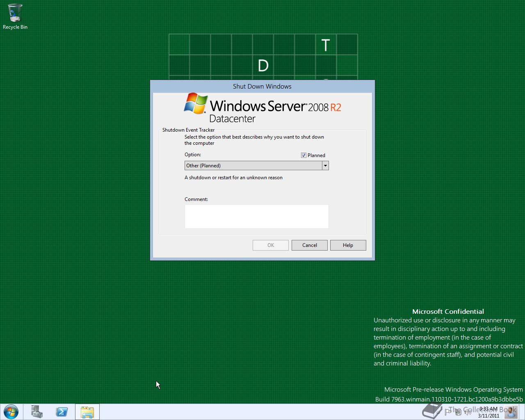Click the Action Center flag tray icon
This screenshot has height=420, width=525.
448,412
